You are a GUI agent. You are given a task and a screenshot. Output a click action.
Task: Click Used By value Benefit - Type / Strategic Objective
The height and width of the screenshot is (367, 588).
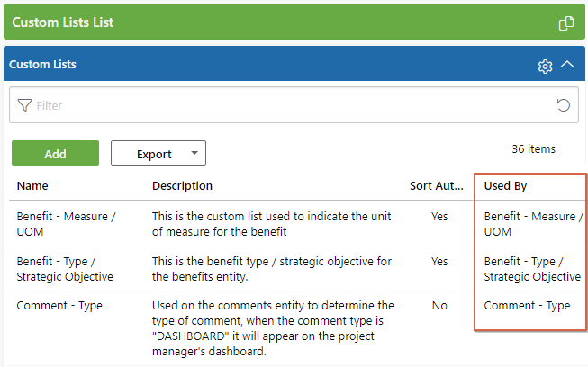click(532, 269)
